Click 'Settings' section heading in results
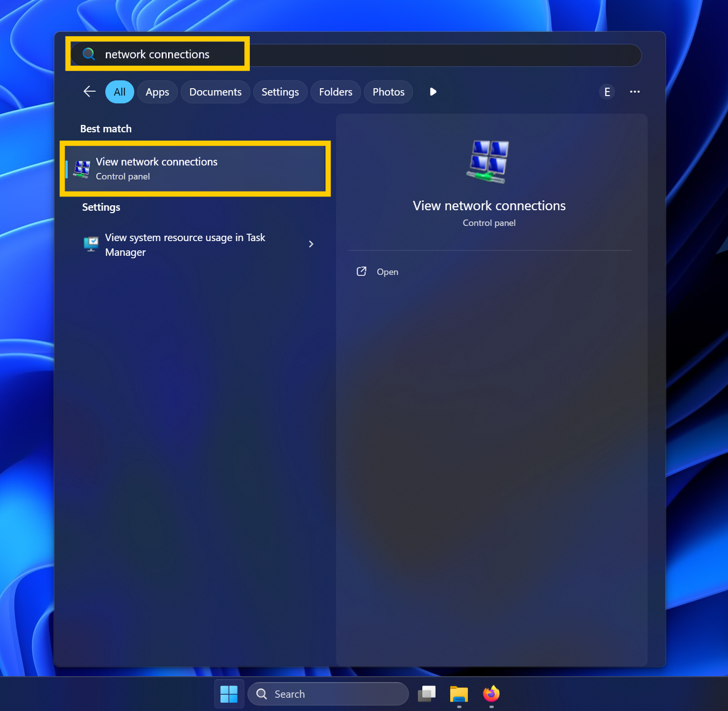The width and height of the screenshot is (728, 711). coord(101,207)
